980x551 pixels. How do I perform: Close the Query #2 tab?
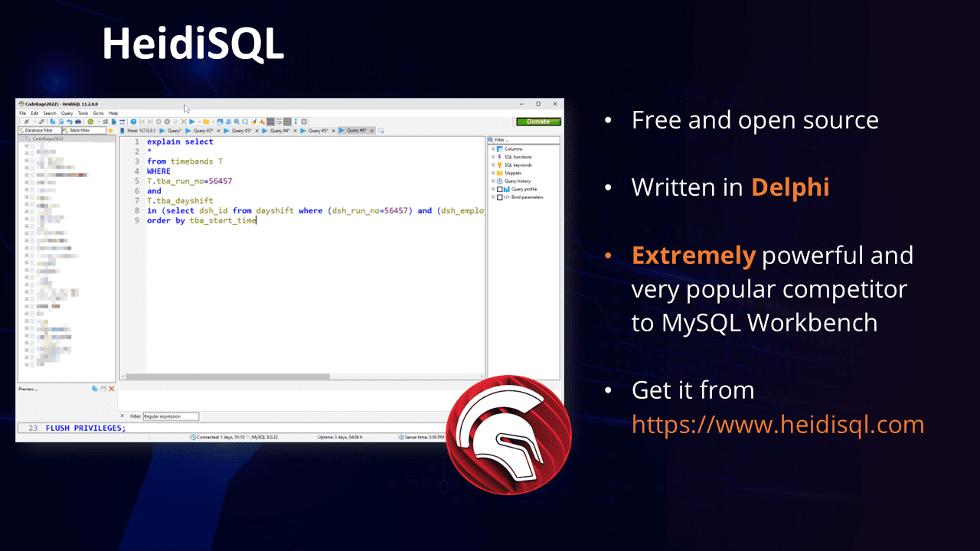(218, 131)
